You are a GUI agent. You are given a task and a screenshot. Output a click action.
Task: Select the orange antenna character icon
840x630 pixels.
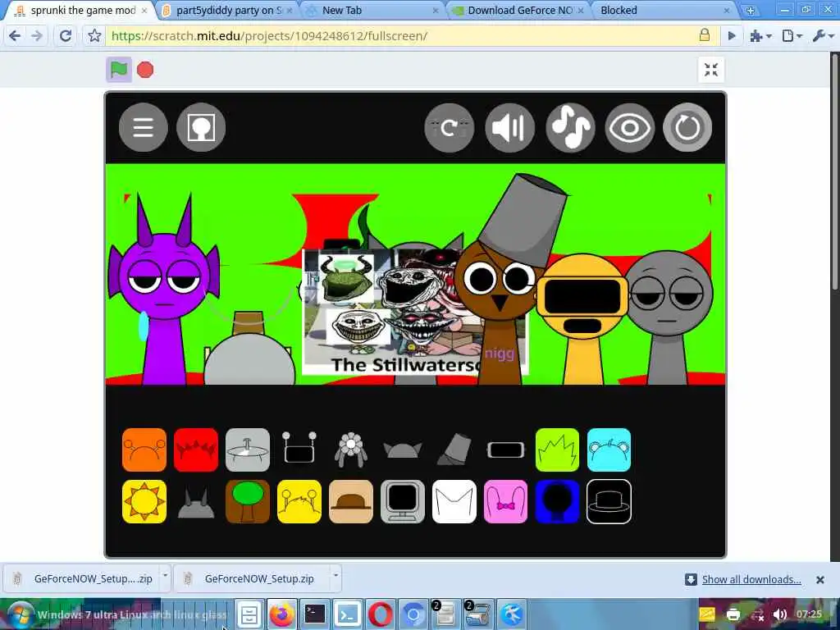click(144, 450)
